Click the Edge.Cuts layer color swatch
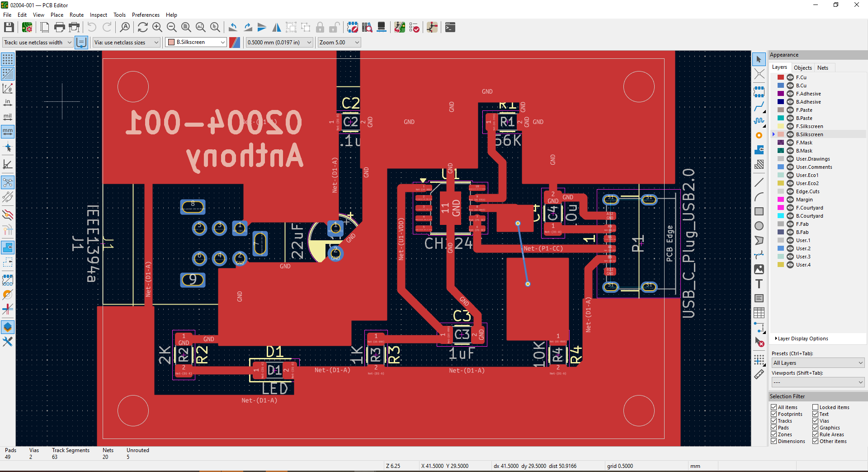The image size is (868, 472). coord(781,191)
